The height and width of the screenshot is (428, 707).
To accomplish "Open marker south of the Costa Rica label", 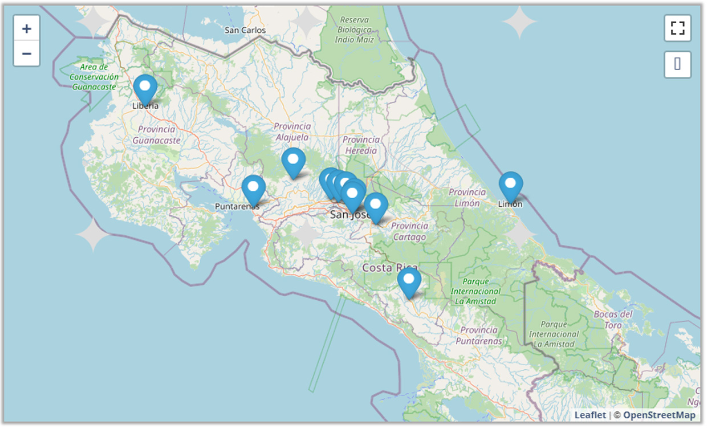I will point(409,283).
